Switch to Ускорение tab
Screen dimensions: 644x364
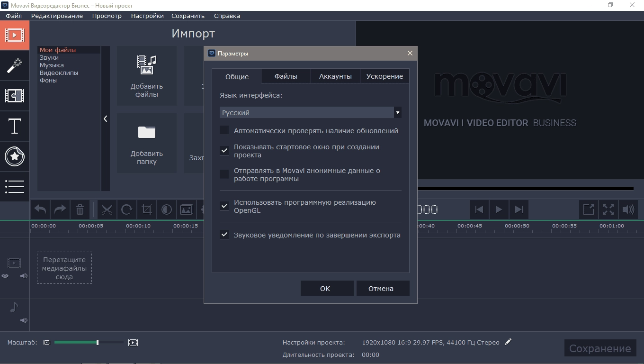385,76
